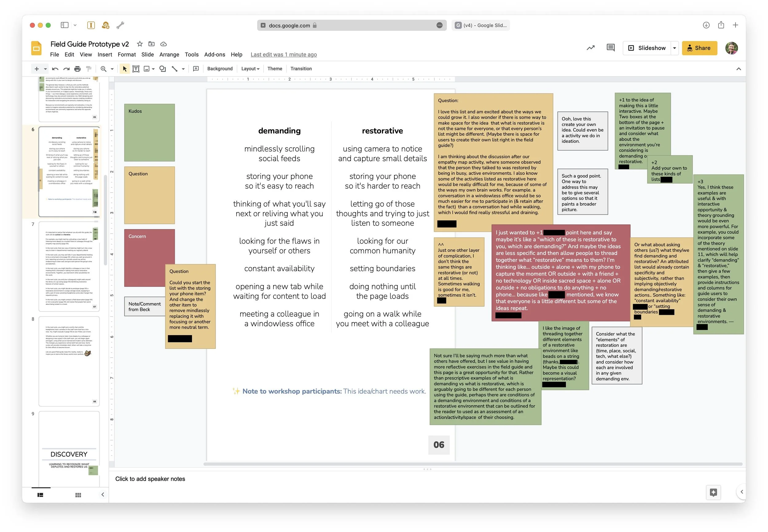This screenshot has width=768, height=532.
Task: Select the Line tool
Action: [174, 69]
